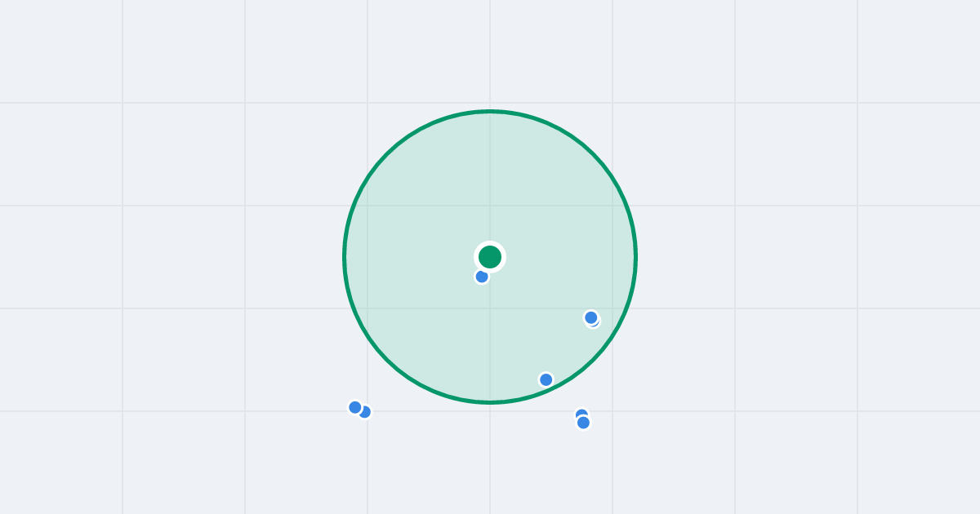Select the front dot of the overlapping pair inside the circle

tap(591, 317)
